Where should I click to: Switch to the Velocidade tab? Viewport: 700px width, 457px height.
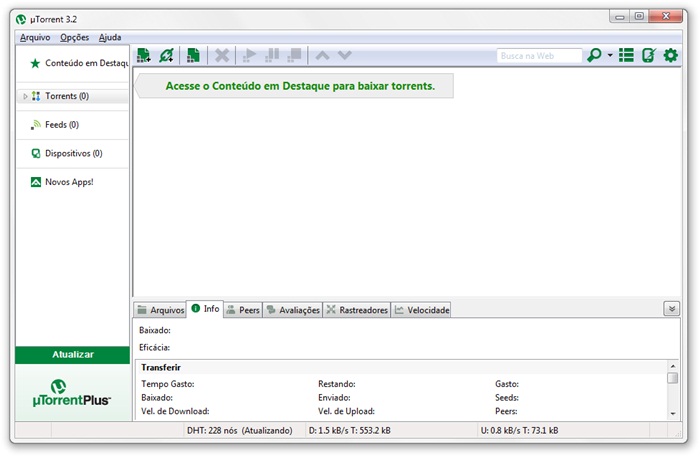pyautogui.click(x=421, y=310)
